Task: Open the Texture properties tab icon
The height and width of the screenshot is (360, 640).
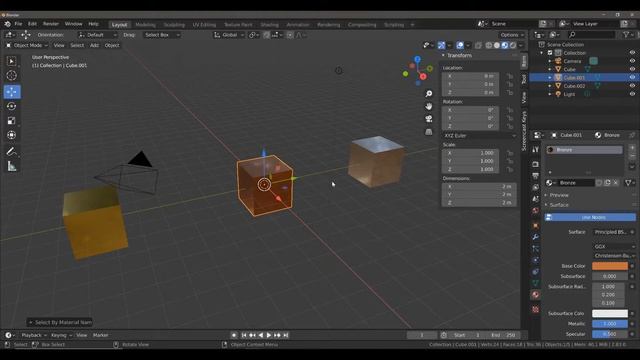Action: (x=536, y=309)
